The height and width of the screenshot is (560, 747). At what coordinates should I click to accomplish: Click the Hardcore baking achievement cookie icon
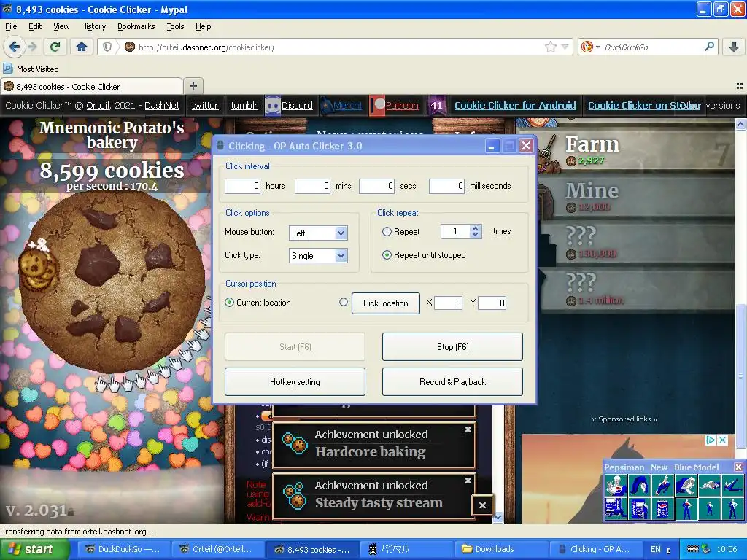[295, 444]
